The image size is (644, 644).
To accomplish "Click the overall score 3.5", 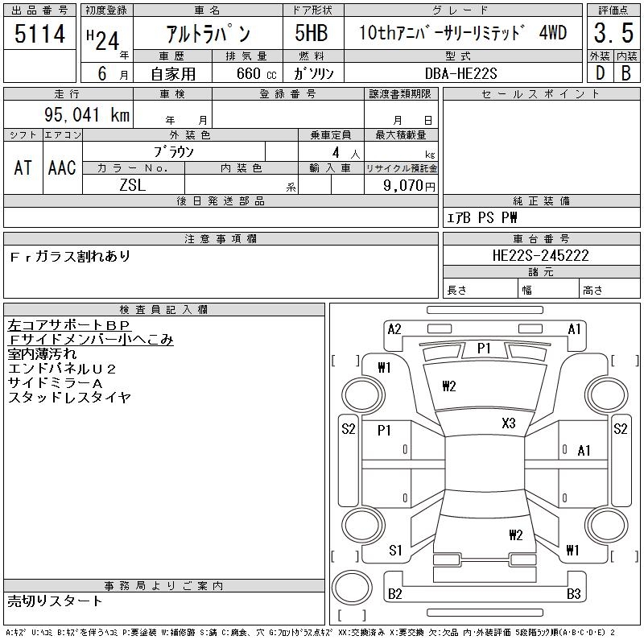I will point(613,33).
